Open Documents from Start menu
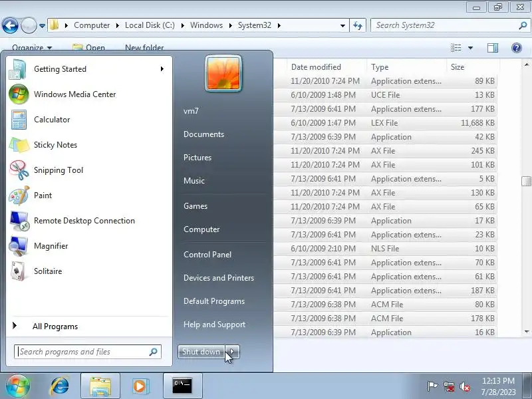The height and width of the screenshot is (399, 532). click(x=203, y=134)
